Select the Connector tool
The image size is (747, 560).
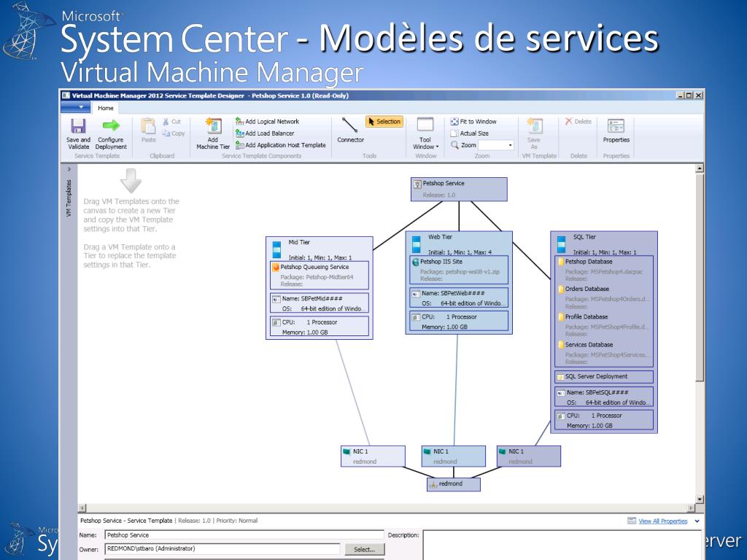tap(350, 130)
